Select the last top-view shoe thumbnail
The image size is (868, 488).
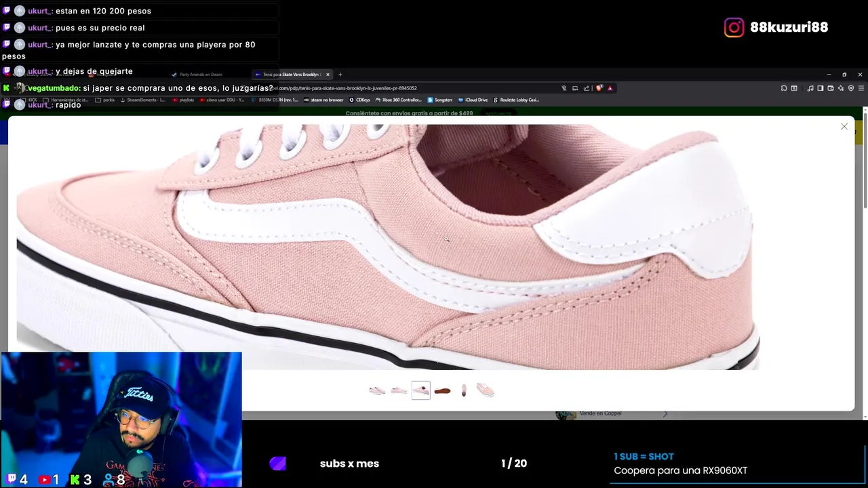point(486,390)
